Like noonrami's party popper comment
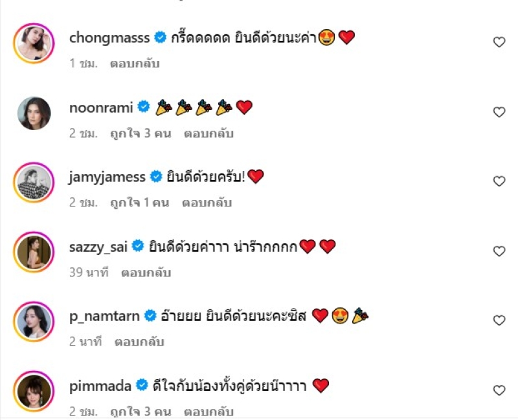This screenshot has height=420, width=518. click(x=499, y=112)
